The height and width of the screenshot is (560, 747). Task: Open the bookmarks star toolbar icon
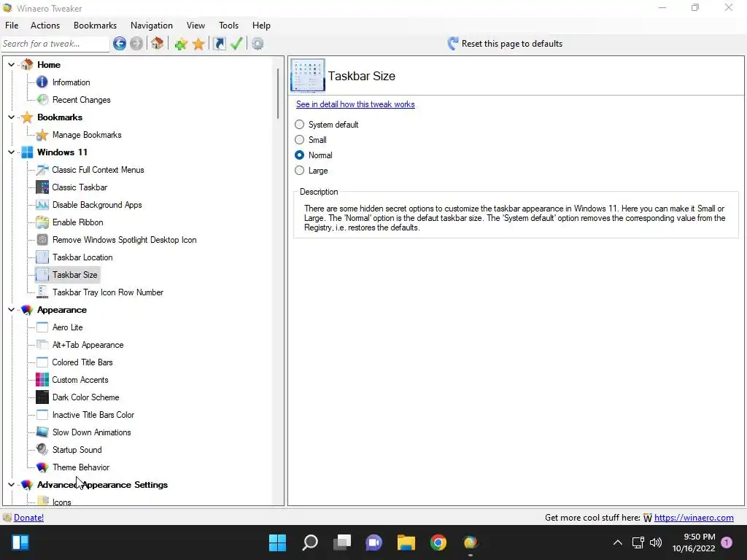click(x=198, y=44)
